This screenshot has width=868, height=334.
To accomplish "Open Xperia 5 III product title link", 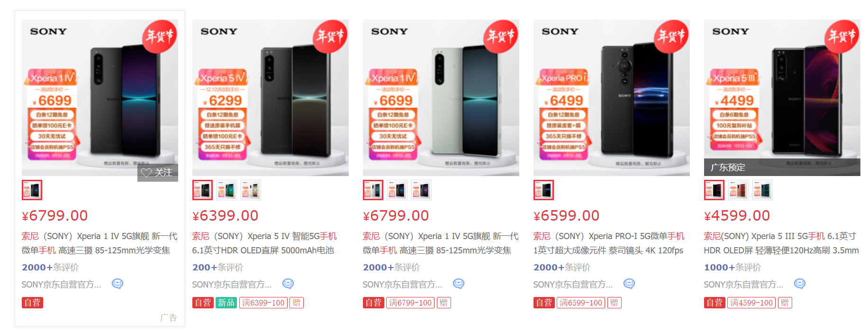I will tap(781, 243).
